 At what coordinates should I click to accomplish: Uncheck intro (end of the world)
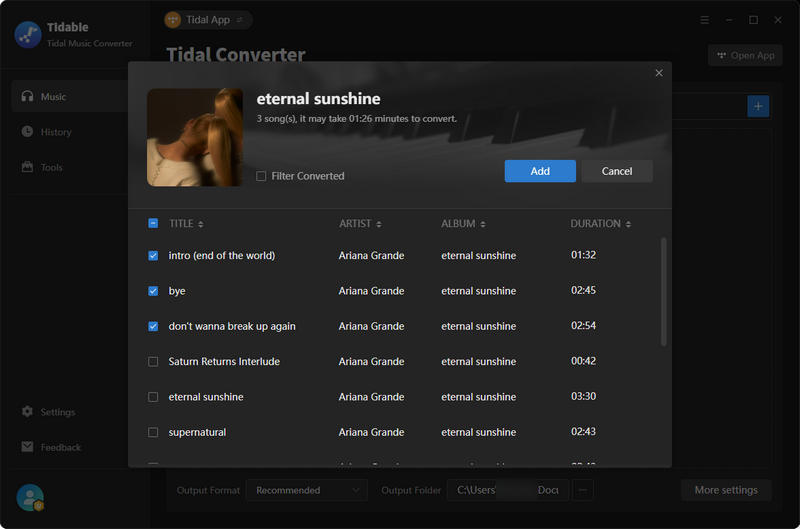point(153,256)
